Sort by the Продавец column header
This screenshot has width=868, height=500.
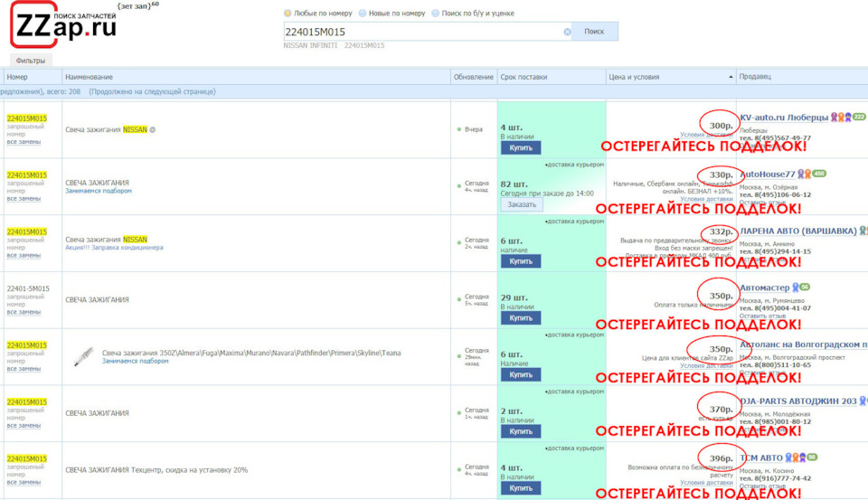(755, 77)
